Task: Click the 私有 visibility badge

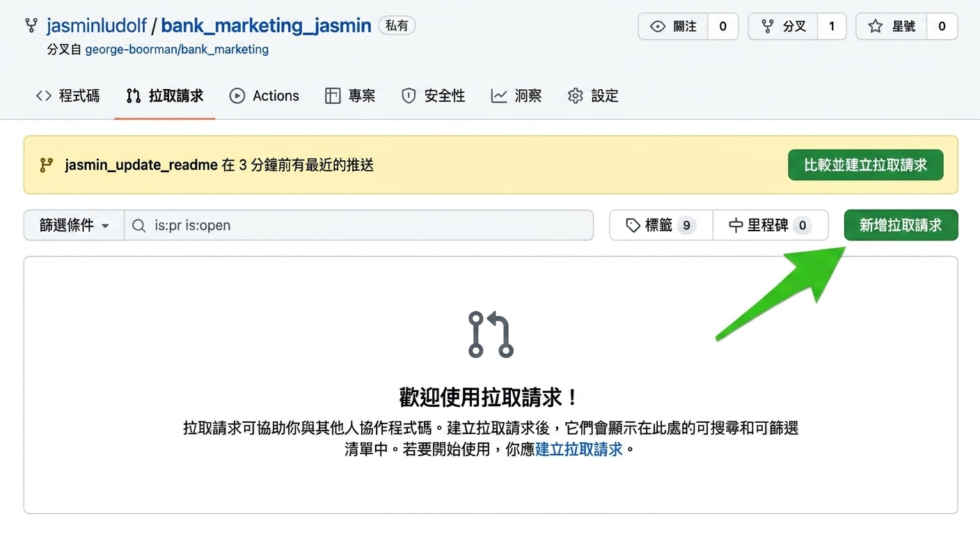Action: [397, 26]
